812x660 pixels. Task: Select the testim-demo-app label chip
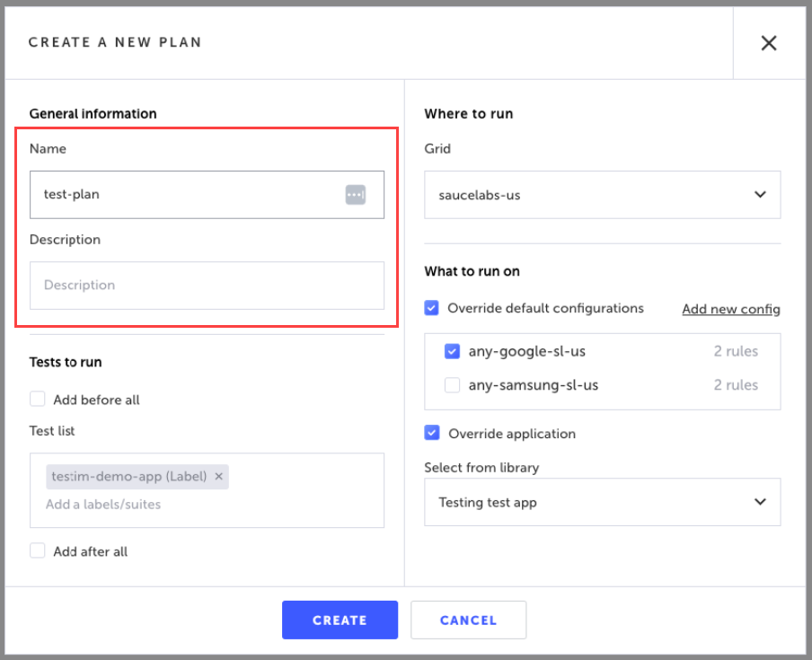[128, 476]
